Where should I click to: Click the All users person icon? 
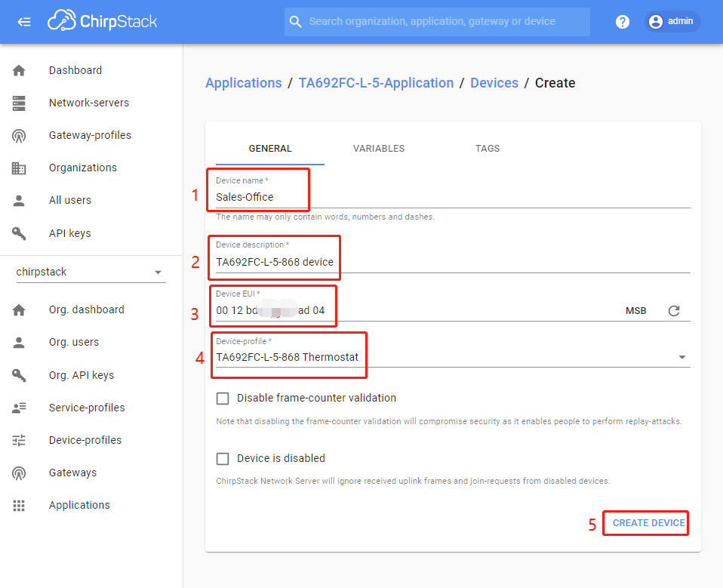[x=19, y=200]
